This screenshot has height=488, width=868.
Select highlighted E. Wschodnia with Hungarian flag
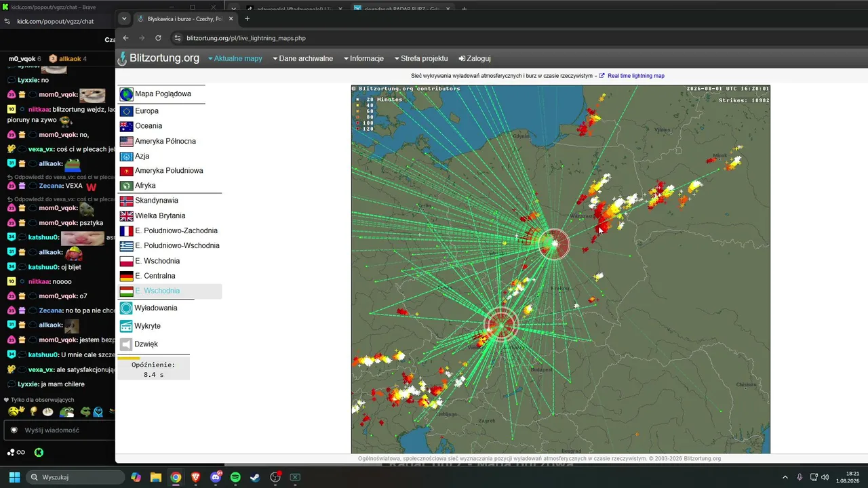point(170,291)
